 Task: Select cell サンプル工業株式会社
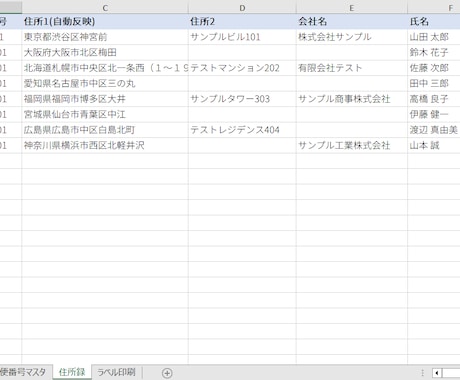[x=351, y=145]
